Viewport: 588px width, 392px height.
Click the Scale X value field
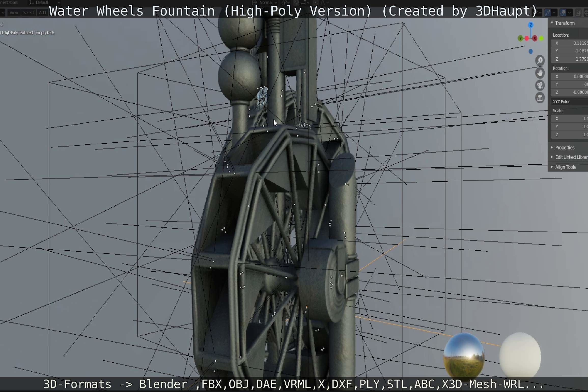click(x=569, y=119)
